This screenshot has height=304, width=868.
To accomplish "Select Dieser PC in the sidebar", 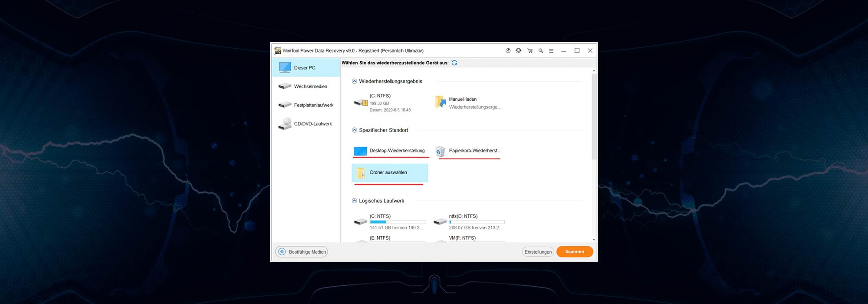I will (306, 68).
